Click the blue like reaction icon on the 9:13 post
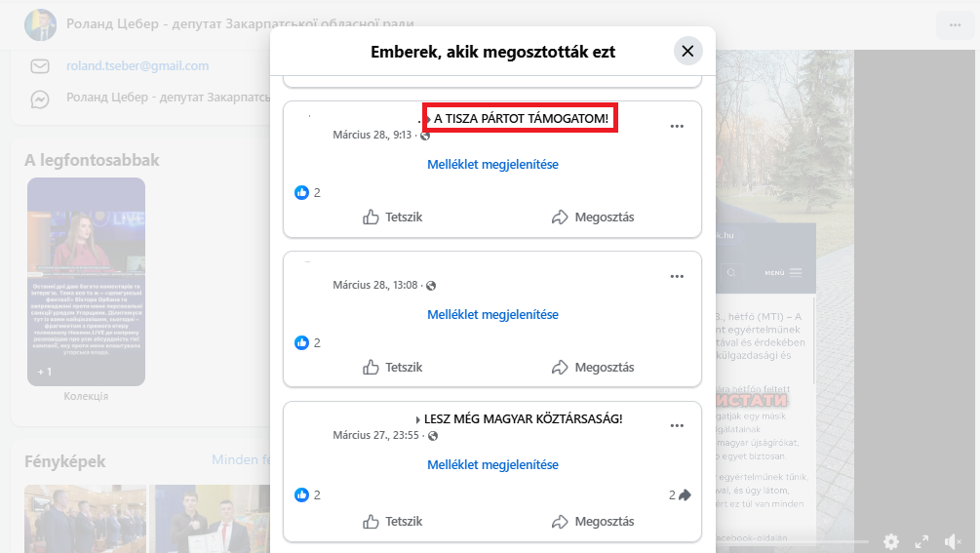Image resolution: width=980 pixels, height=553 pixels. [301, 193]
